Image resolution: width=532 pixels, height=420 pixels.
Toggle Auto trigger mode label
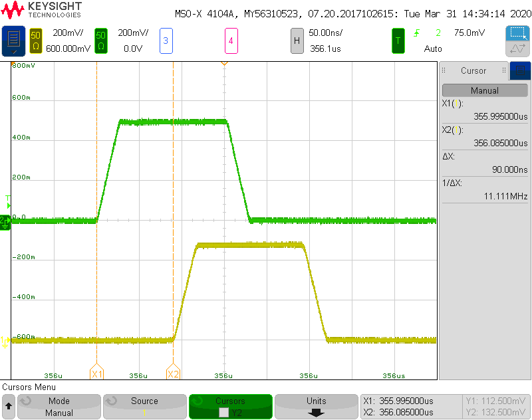point(433,49)
